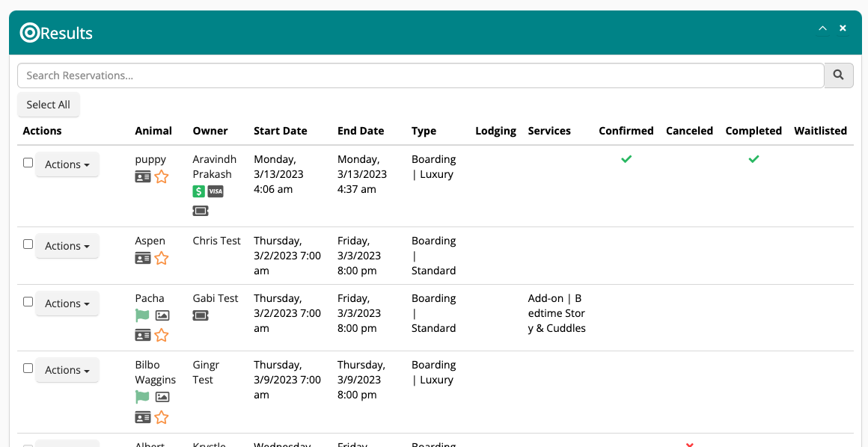Click the animal name Aspen
This screenshot has height=447, width=868.
click(150, 241)
